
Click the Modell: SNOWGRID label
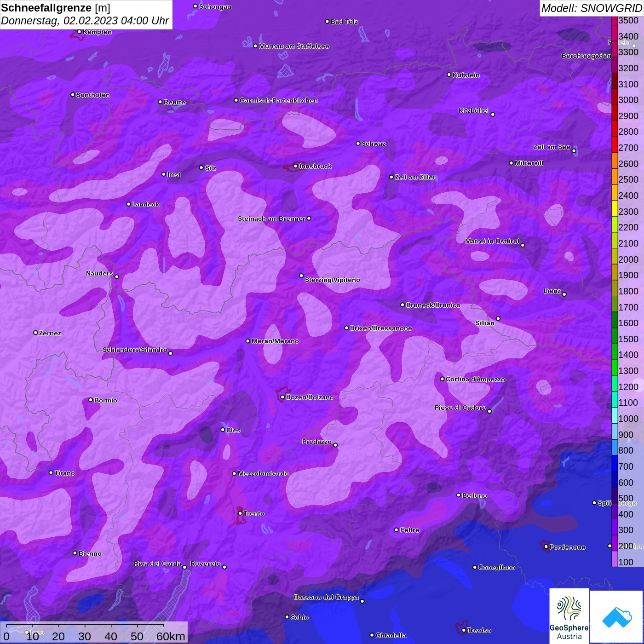591,8
